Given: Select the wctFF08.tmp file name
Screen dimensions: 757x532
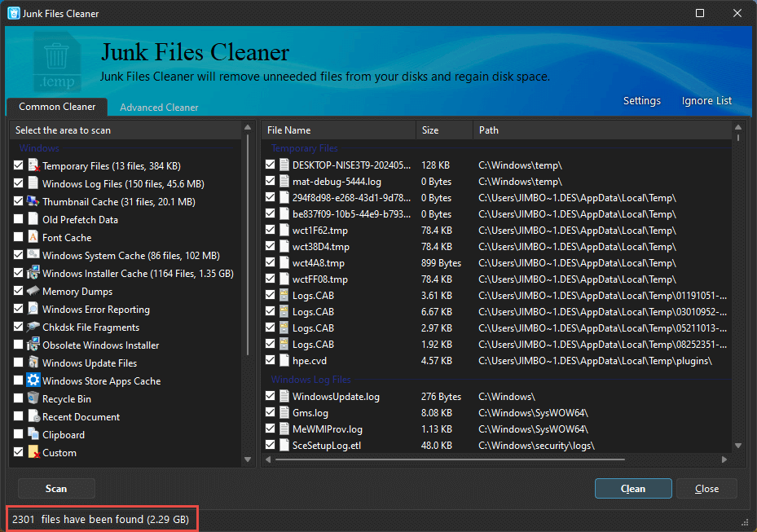Looking at the screenshot, I should tap(320, 279).
